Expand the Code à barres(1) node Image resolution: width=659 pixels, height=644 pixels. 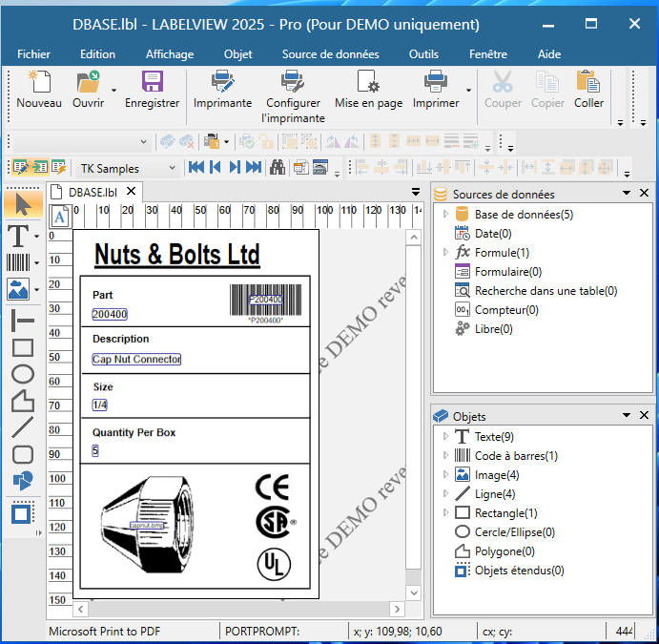tap(445, 455)
